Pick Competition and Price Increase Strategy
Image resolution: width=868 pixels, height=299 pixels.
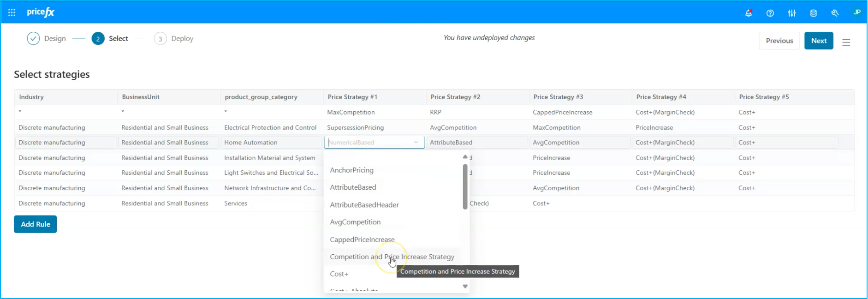coord(392,257)
